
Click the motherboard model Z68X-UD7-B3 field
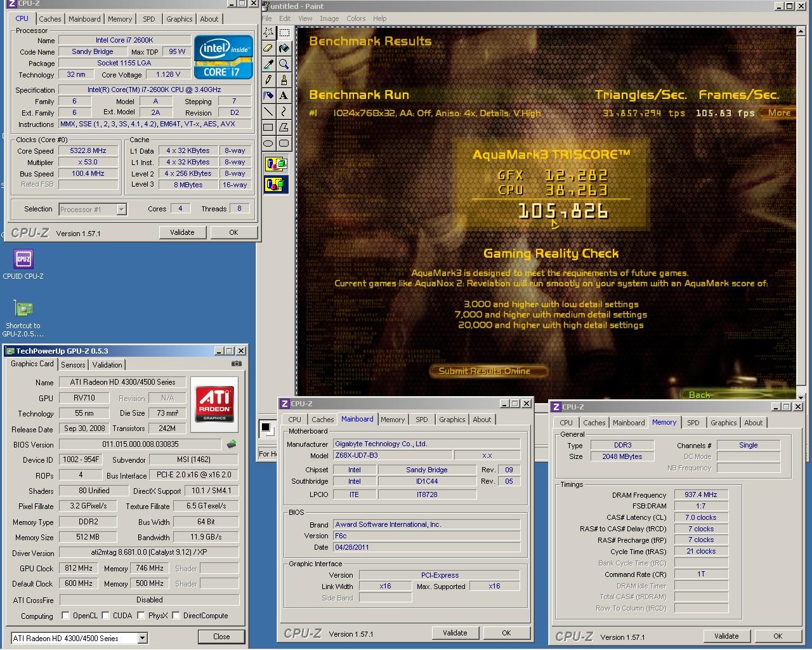(x=393, y=456)
